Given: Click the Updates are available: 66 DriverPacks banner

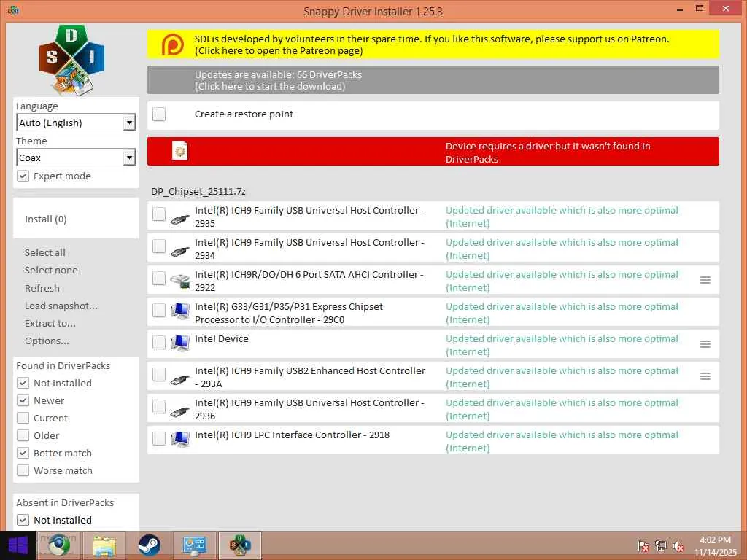Looking at the screenshot, I should (x=433, y=80).
